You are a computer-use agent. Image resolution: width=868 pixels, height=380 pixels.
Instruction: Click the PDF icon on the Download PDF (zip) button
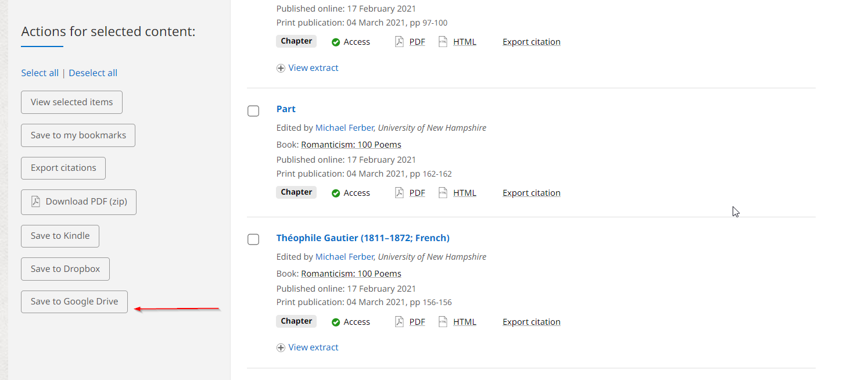[x=36, y=202]
